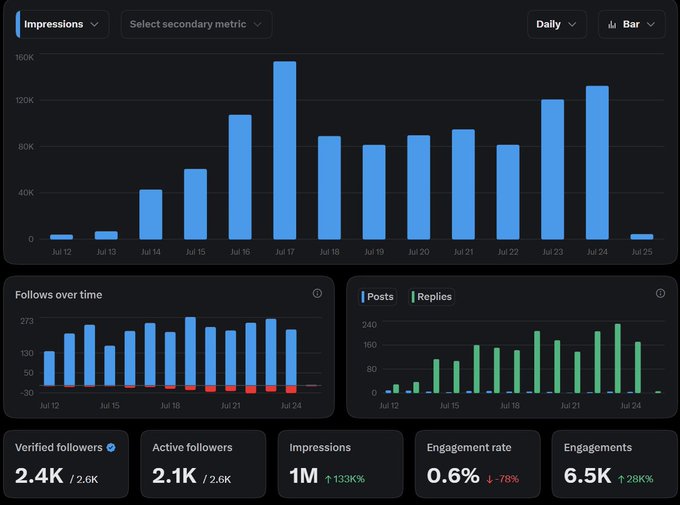
Task: Click the 2.4K verified followers value
Action: (39, 476)
